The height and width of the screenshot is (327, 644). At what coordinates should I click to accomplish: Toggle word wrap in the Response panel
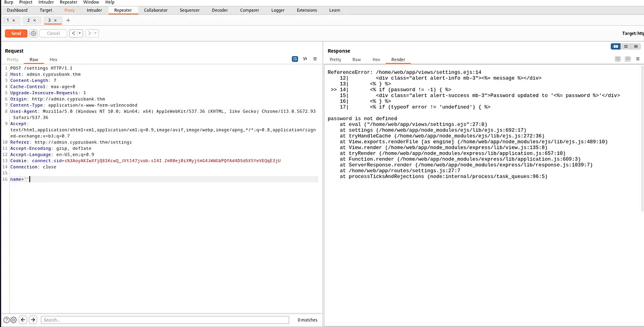pos(617,59)
